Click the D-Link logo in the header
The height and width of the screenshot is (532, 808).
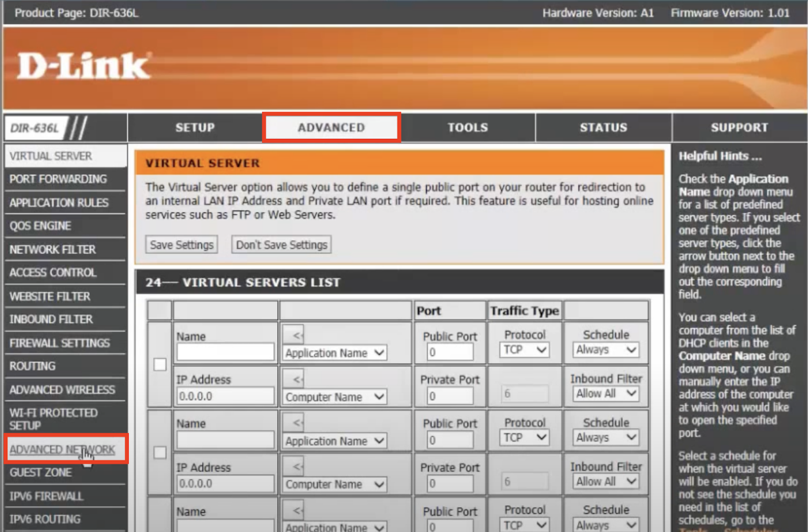coord(83,67)
